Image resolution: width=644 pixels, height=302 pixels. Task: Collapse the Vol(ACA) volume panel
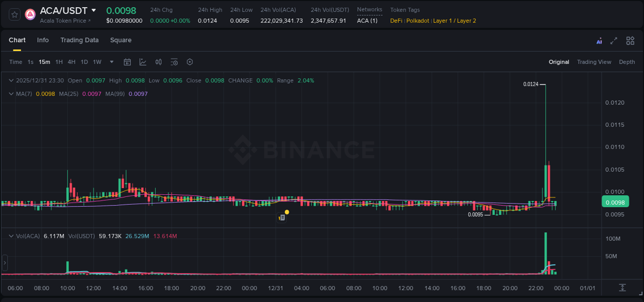[11, 236]
